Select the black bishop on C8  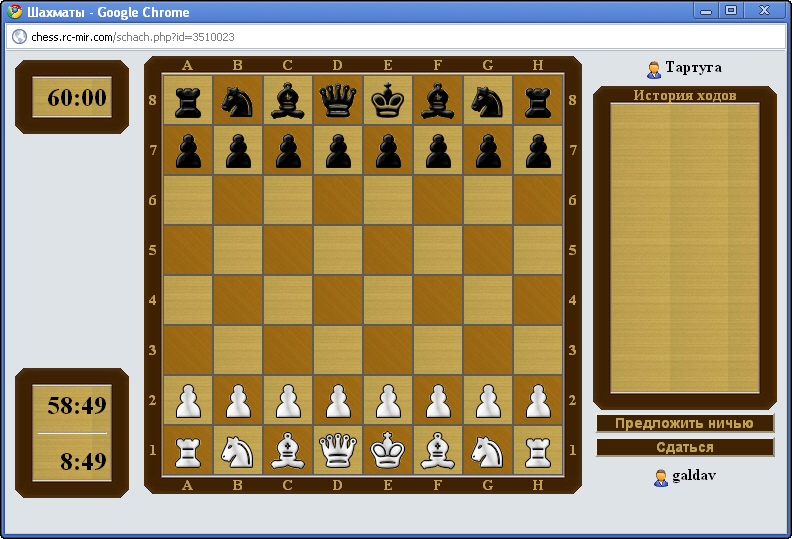tap(288, 100)
